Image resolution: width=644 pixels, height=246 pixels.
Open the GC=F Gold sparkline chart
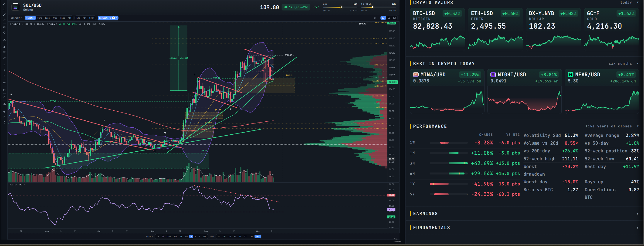(x=611, y=42)
